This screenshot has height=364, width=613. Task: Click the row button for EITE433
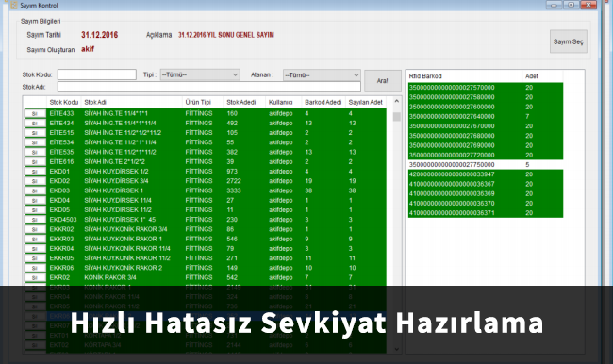point(35,114)
